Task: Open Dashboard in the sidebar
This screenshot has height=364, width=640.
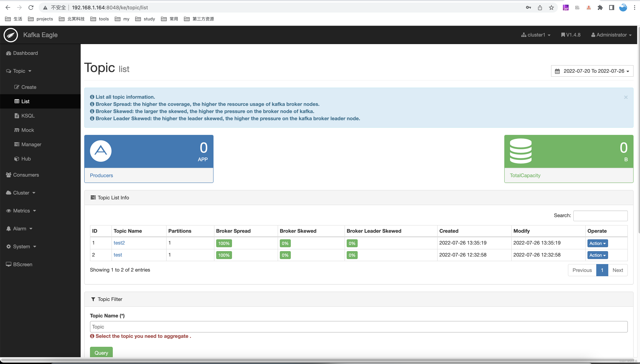Action: pos(22,53)
